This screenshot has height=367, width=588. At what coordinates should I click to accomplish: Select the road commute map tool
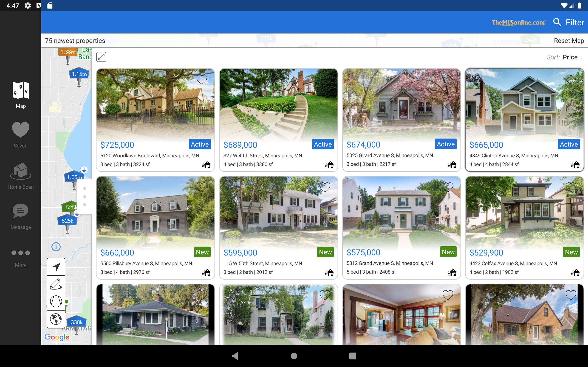56,301
